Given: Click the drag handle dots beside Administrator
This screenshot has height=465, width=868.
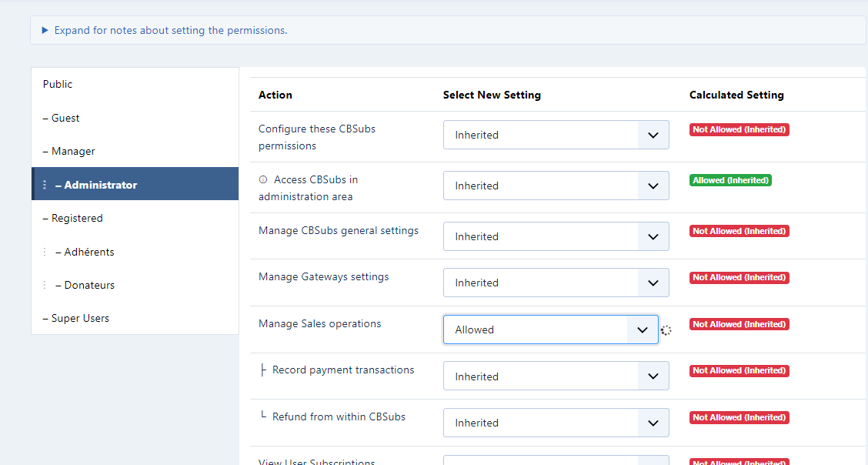Looking at the screenshot, I should click(x=45, y=185).
